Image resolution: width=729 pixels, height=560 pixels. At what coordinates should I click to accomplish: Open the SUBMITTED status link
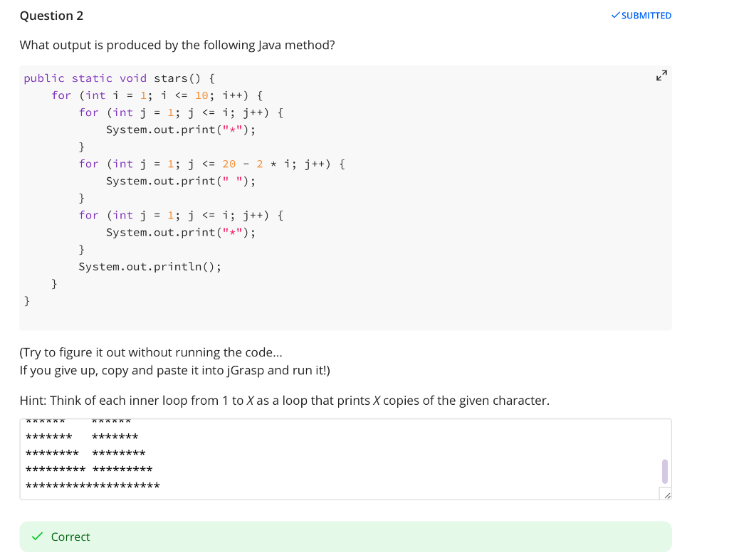645,14
